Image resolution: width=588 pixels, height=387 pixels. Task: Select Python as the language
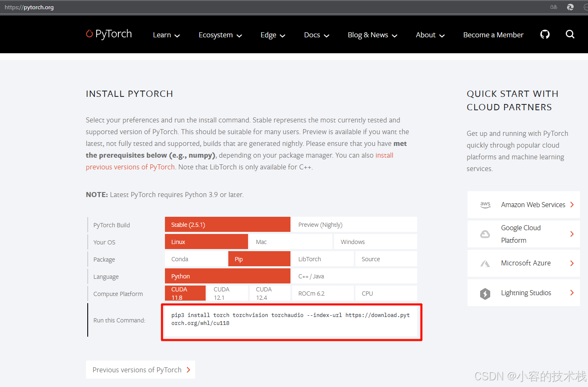(227, 276)
